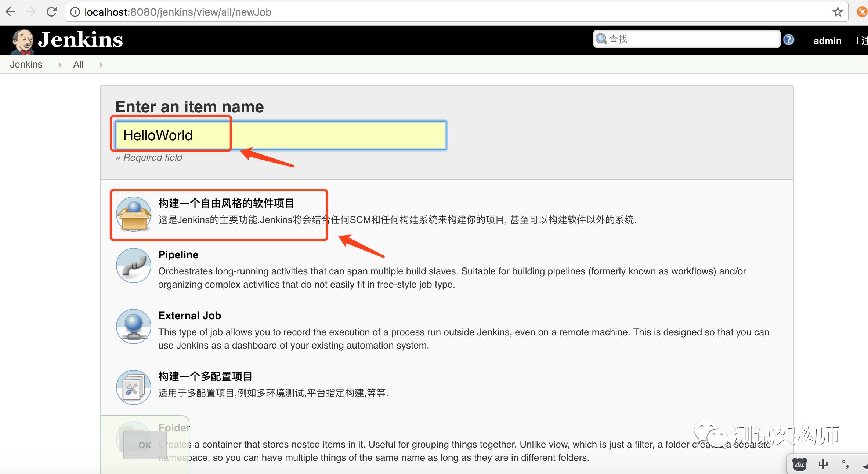Click the browser back arrow
Viewport: 868px width, 474px height.
pos(10,12)
